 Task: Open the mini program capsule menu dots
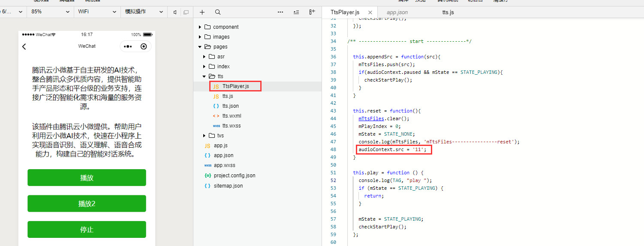(x=128, y=46)
